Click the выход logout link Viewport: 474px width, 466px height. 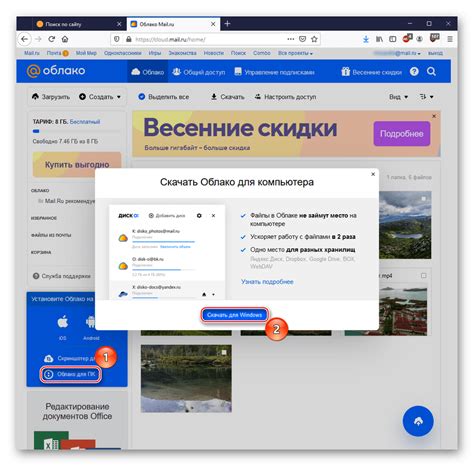tap(435, 53)
